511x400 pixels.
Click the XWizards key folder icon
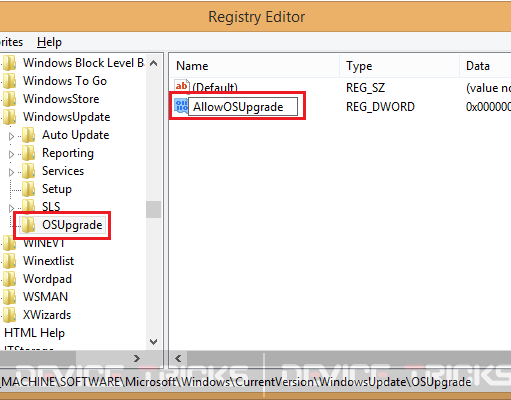[x=9, y=315]
